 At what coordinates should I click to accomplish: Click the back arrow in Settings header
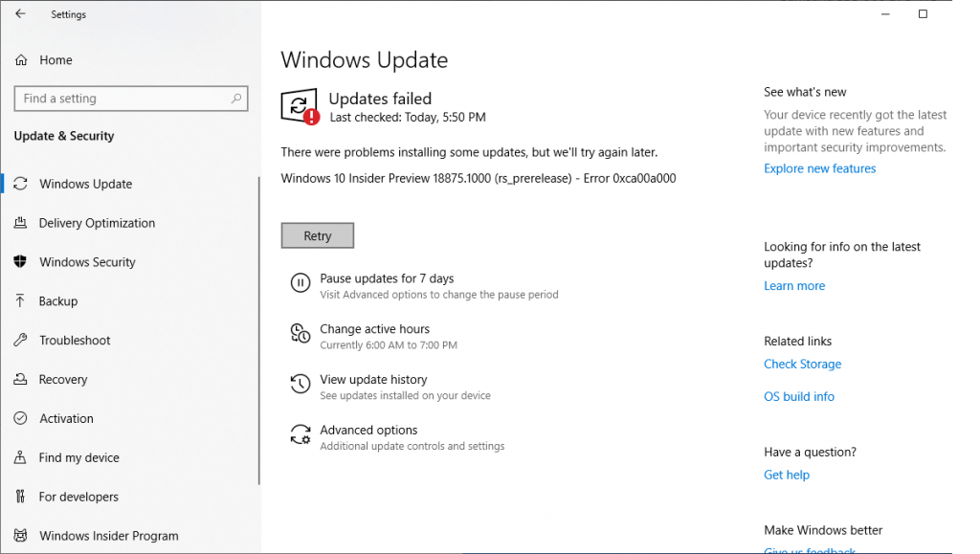(20, 14)
